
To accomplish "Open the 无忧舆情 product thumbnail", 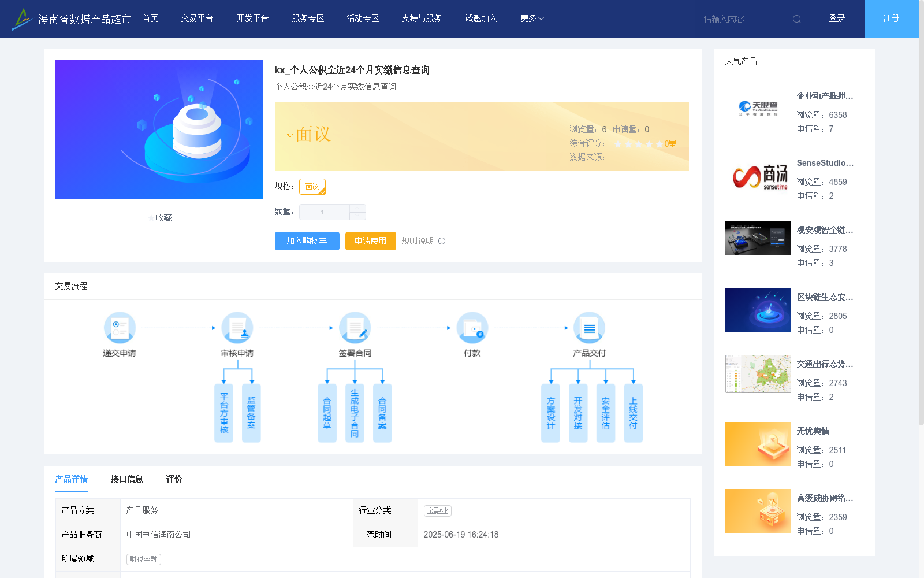I will 758,444.
